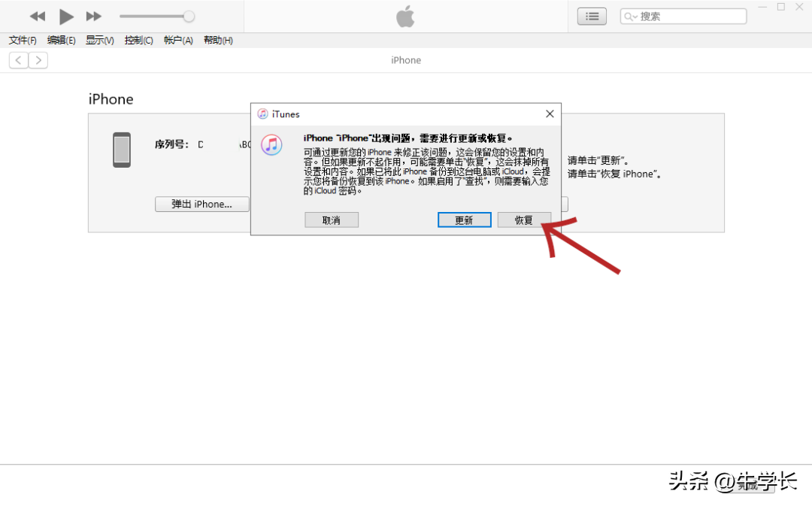
Task: Click the 恢复 button in the dialog
Action: pos(524,220)
